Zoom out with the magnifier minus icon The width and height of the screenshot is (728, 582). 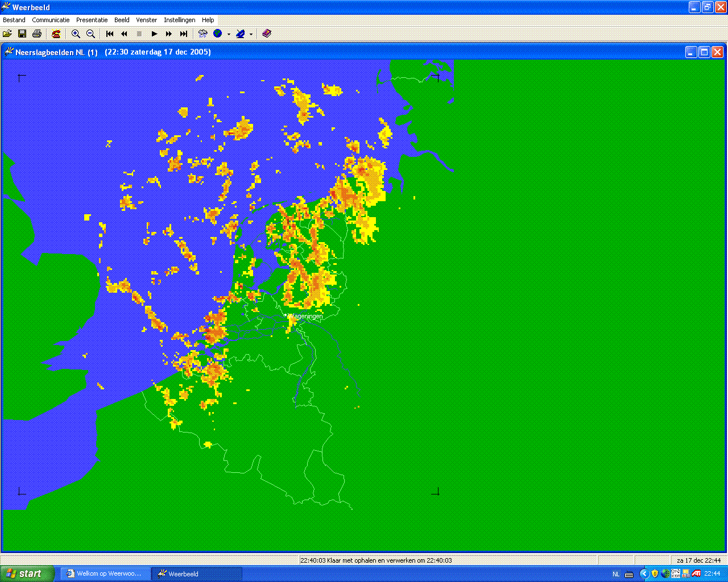click(x=90, y=34)
